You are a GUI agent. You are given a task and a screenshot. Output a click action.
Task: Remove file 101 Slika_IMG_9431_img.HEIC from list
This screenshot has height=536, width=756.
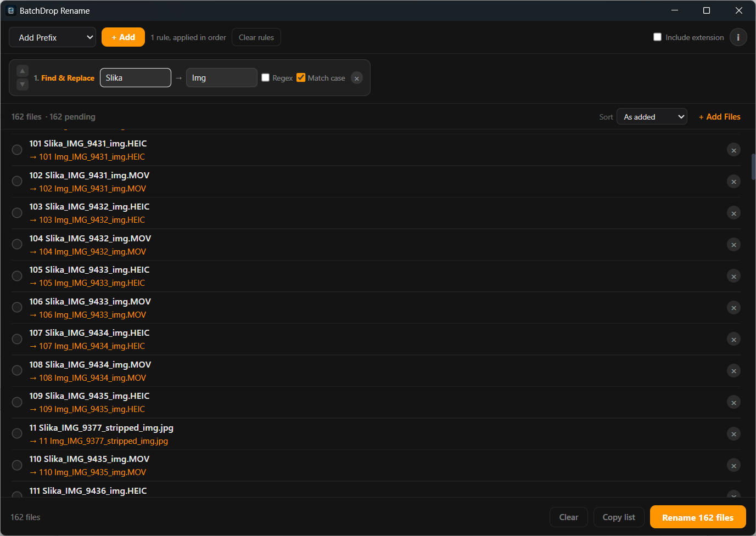733,150
